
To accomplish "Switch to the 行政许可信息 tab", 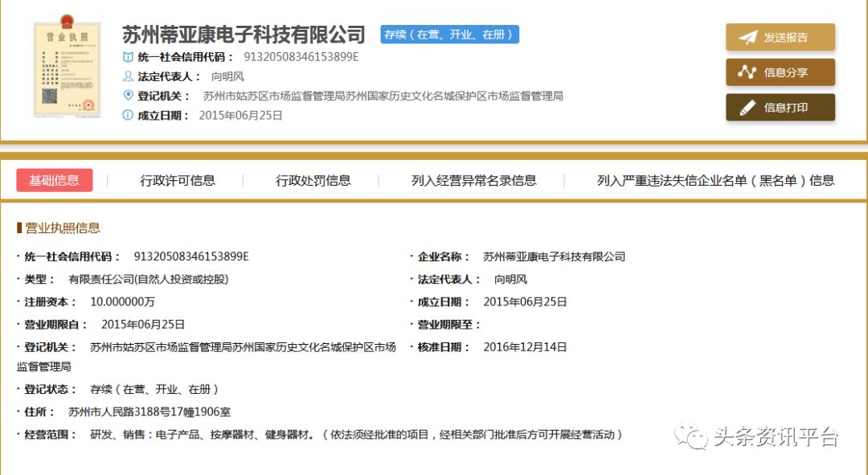I will pyautogui.click(x=178, y=180).
